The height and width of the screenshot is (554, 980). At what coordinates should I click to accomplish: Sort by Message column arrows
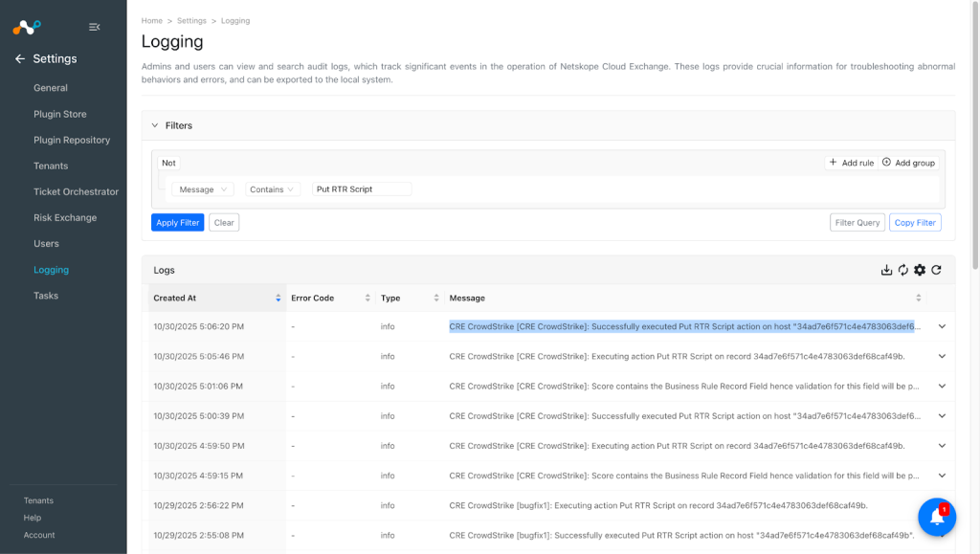tap(918, 298)
